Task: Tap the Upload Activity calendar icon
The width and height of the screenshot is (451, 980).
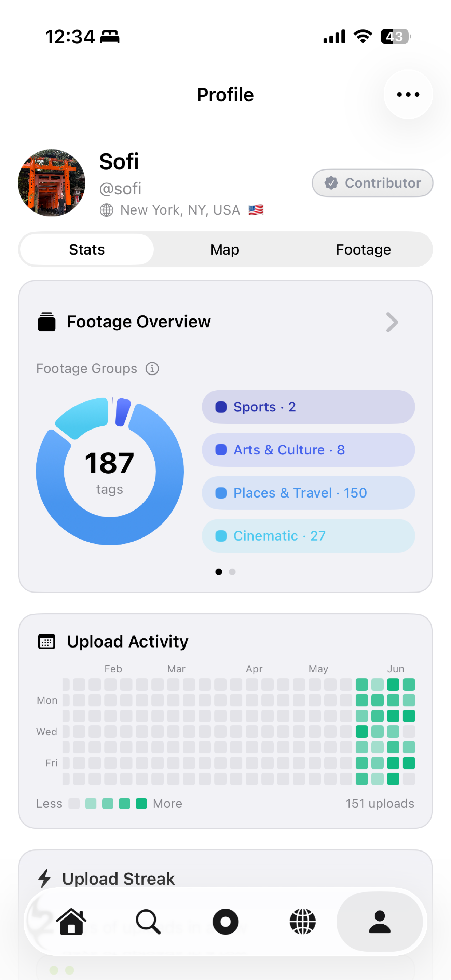Action: click(x=47, y=642)
